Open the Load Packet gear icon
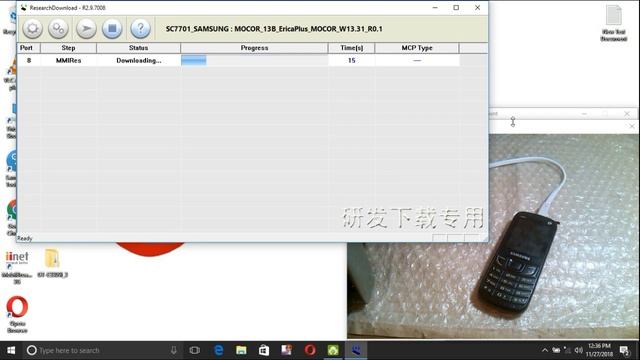The height and width of the screenshot is (360, 640). click(33, 29)
